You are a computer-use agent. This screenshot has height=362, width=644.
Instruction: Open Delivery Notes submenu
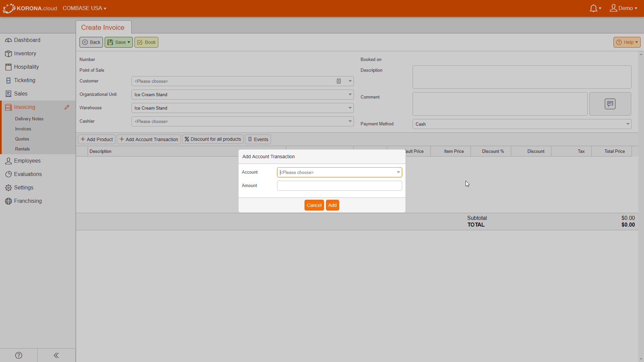click(29, 119)
